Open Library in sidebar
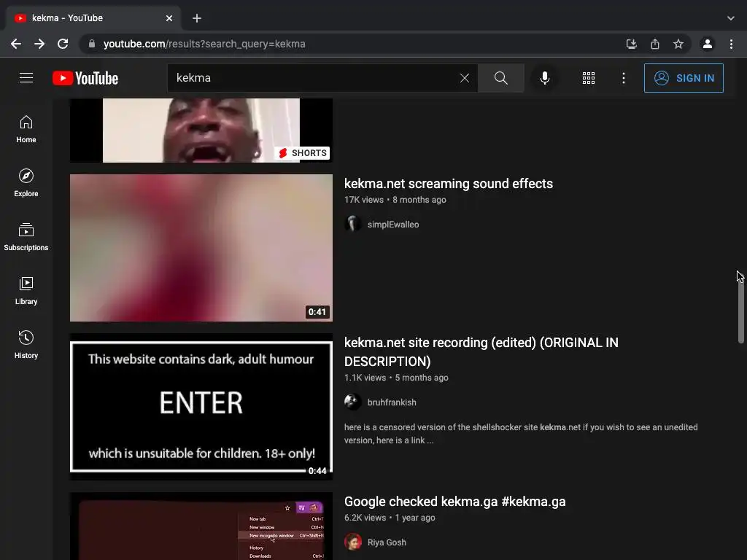This screenshot has height=560, width=747. coord(26,290)
